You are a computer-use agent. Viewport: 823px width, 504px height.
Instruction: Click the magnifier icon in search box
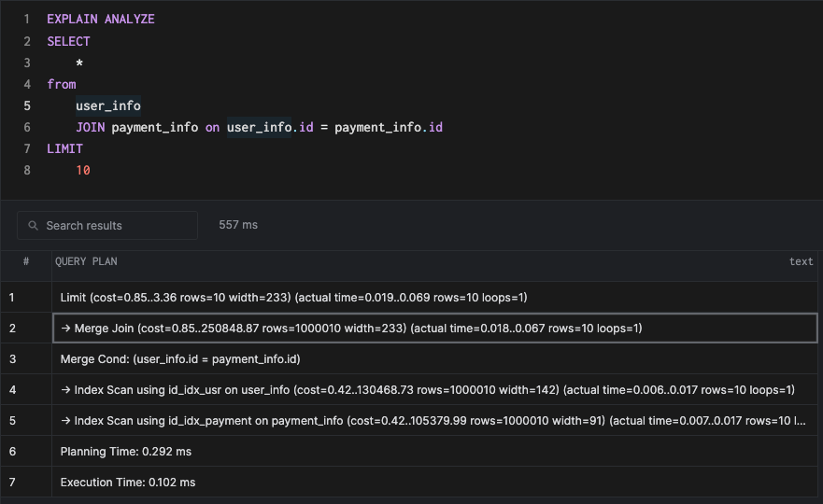(34, 226)
